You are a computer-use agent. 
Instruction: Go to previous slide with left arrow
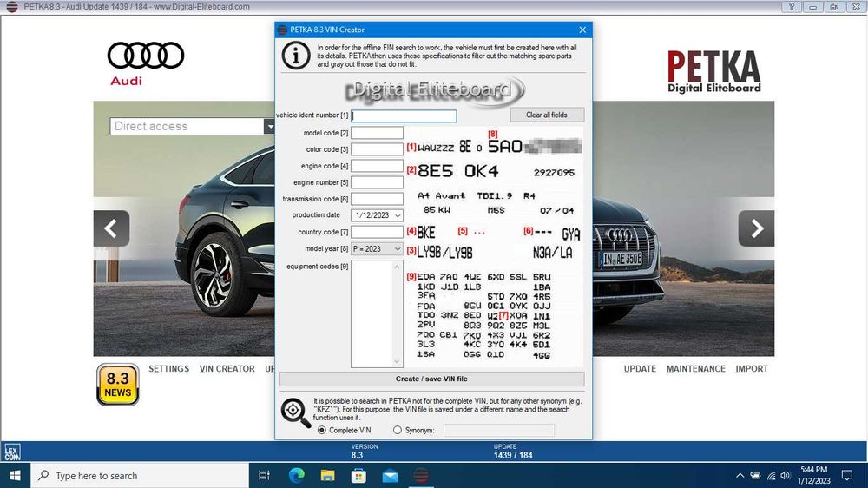(x=111, y=228)
